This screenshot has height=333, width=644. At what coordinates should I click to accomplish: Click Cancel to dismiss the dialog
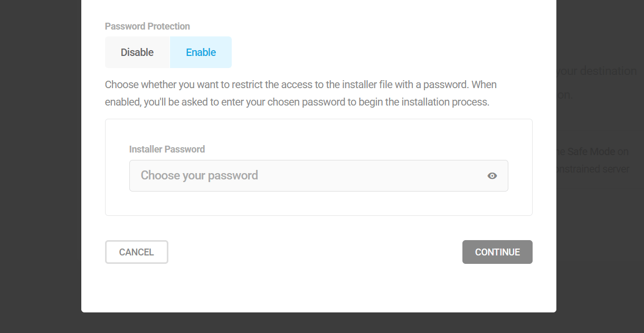point(136,252)
